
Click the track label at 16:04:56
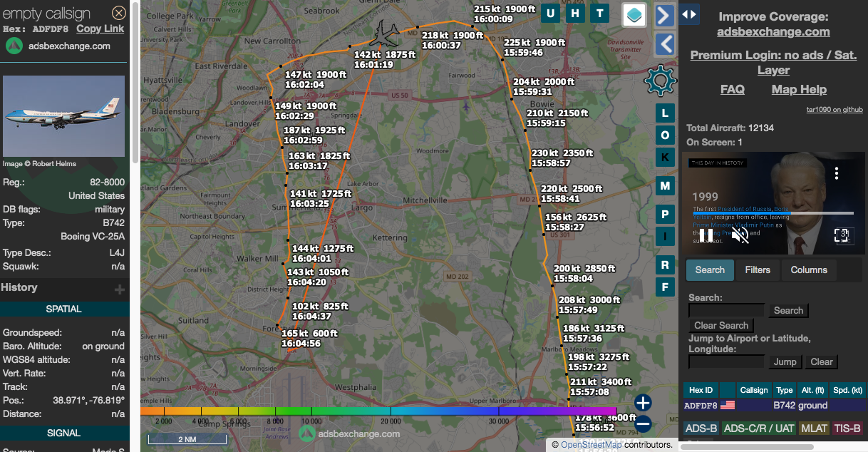(310, 338)
